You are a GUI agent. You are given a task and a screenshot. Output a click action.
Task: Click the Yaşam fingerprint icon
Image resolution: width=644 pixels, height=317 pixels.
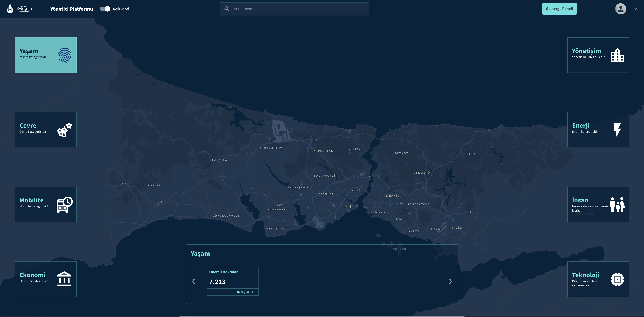65,55
